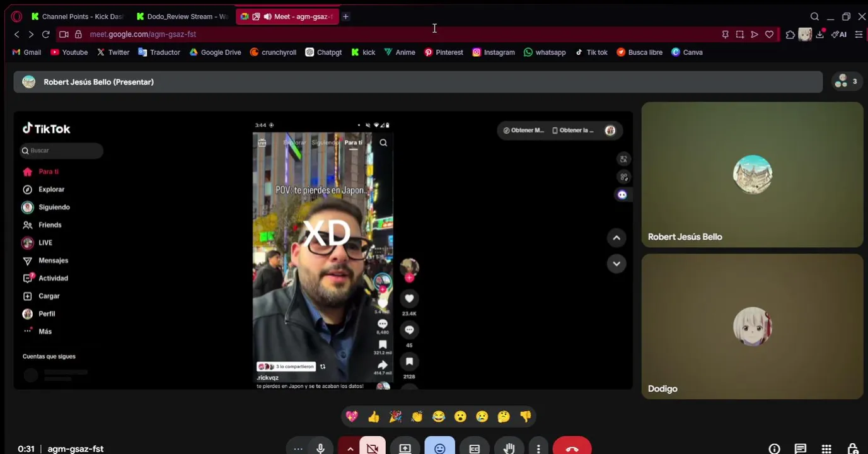Screen dimensions: 868x454
Task: Open the Busca libre bookmark
Action: pyautogui.click(x=639, y=52)
